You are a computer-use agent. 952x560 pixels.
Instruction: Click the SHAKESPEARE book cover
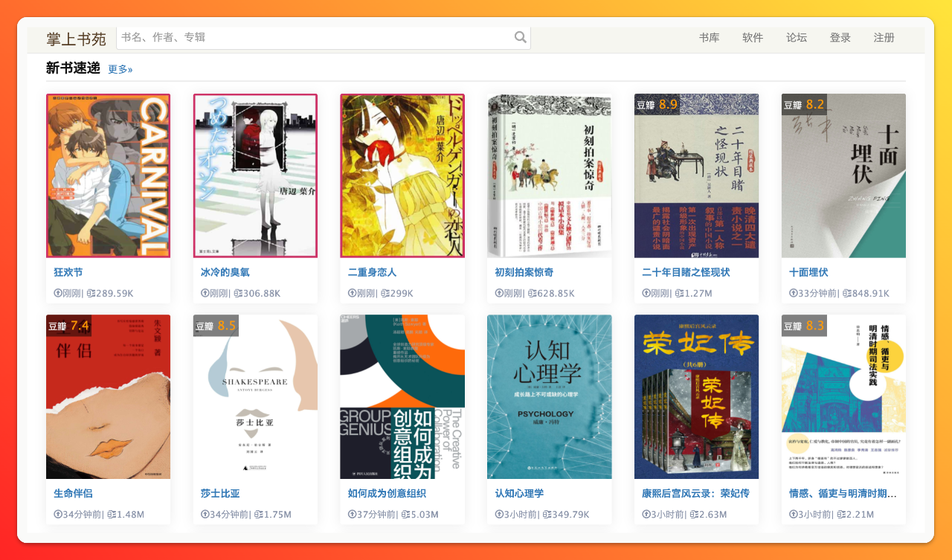tap(255, 397)
